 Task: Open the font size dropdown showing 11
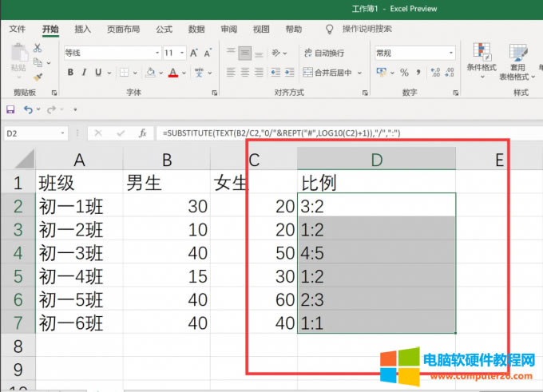(x=174, y=53)
